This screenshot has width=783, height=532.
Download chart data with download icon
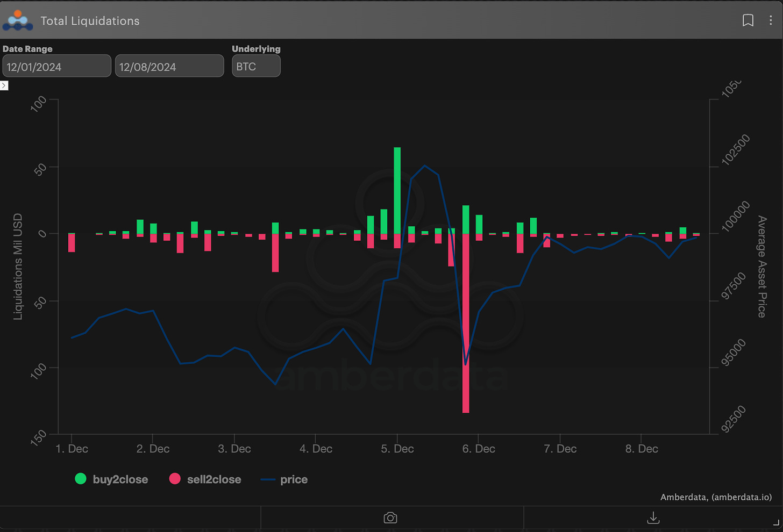(x=653, y=518)
